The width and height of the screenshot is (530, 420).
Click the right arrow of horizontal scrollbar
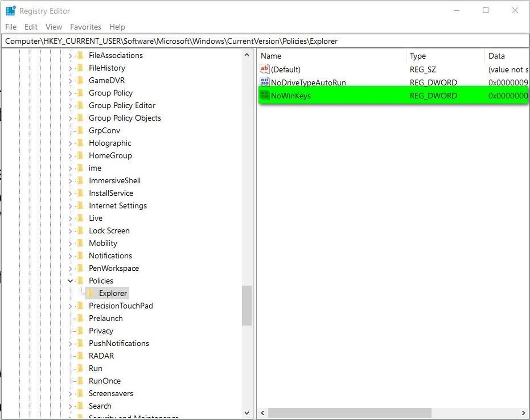click(524, 413)
